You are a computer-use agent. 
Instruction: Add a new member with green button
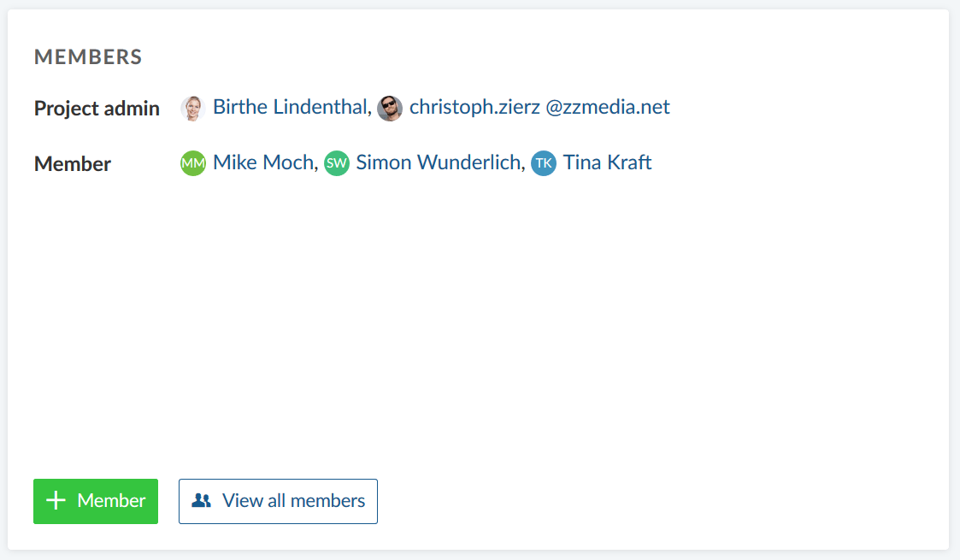tap(96, 501)
